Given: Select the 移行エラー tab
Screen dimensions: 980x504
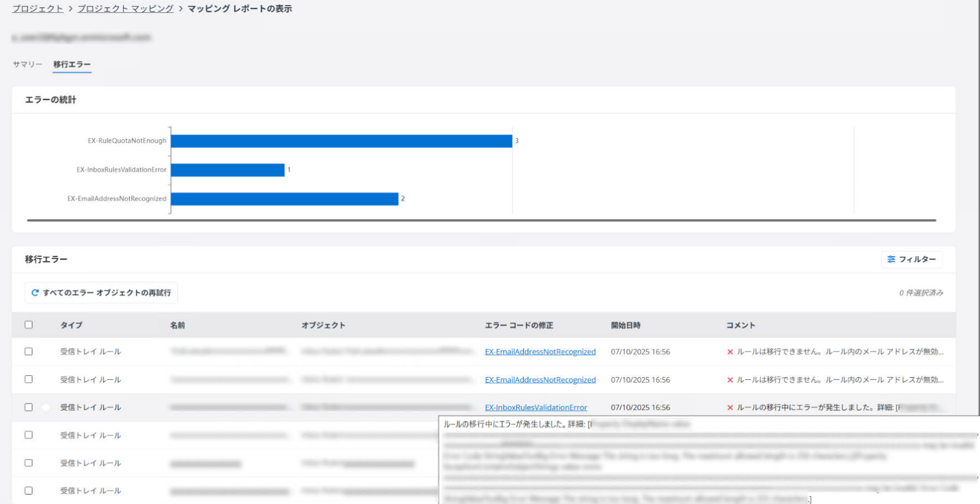Looking at the screenshot, I should tap(72, 64).
